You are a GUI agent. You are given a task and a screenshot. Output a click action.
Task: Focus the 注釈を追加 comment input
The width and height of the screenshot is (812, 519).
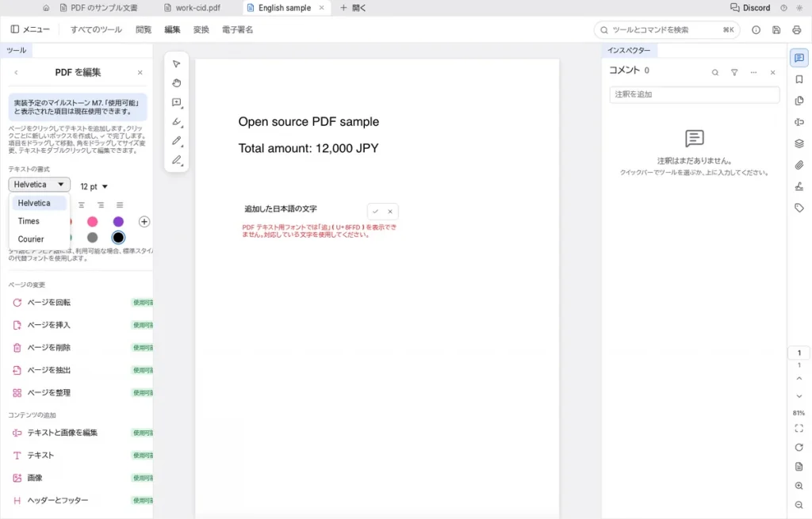click(695, 94)
